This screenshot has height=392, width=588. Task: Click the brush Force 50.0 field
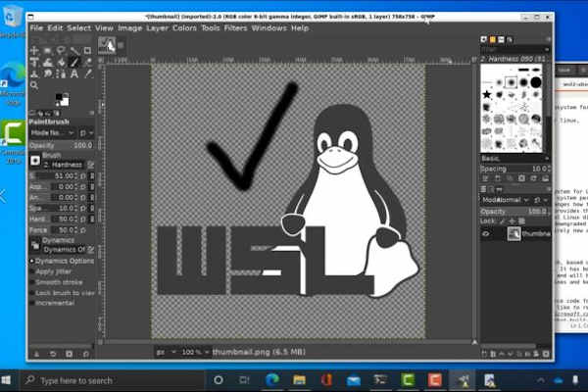pos(54,229)
